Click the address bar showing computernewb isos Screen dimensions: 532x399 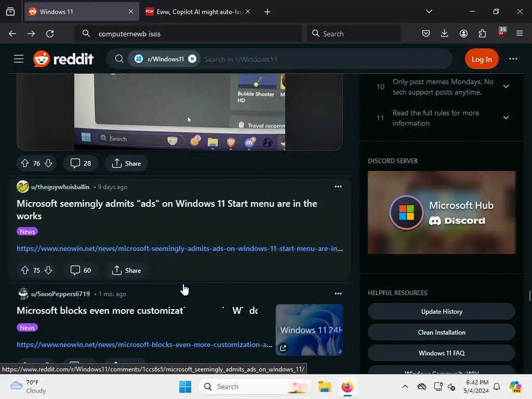189,34
